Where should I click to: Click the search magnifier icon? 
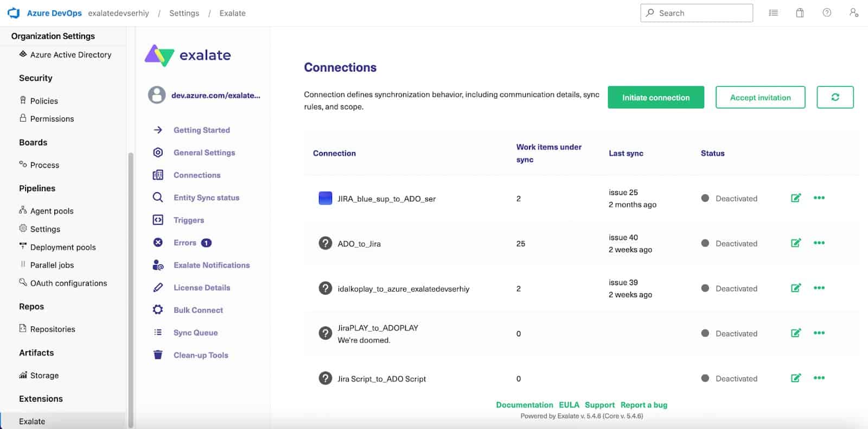tap(650, 13)
